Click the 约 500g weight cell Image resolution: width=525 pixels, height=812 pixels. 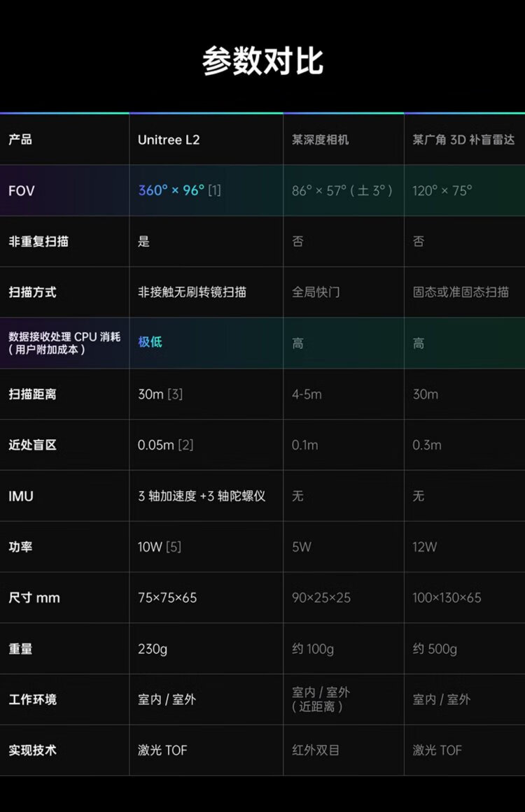pyautogui.click(x=435, y=649)
